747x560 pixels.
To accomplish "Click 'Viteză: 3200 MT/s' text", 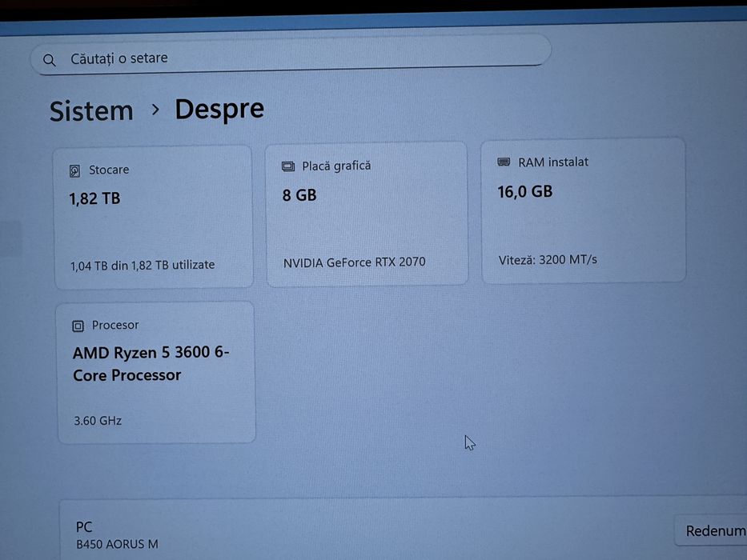I will [x=548, y=260].
